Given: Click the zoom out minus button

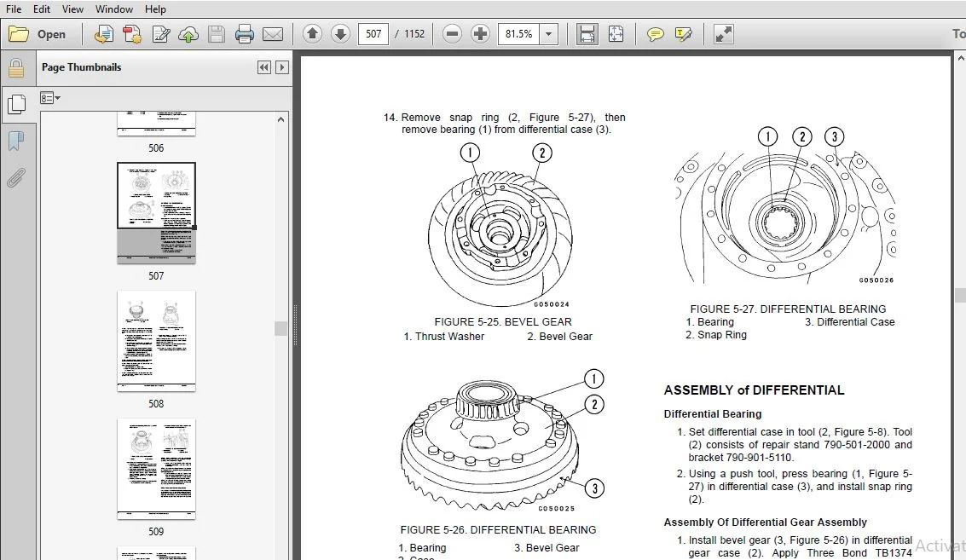Looking at the screenshot, I should [x=452, y=34].
